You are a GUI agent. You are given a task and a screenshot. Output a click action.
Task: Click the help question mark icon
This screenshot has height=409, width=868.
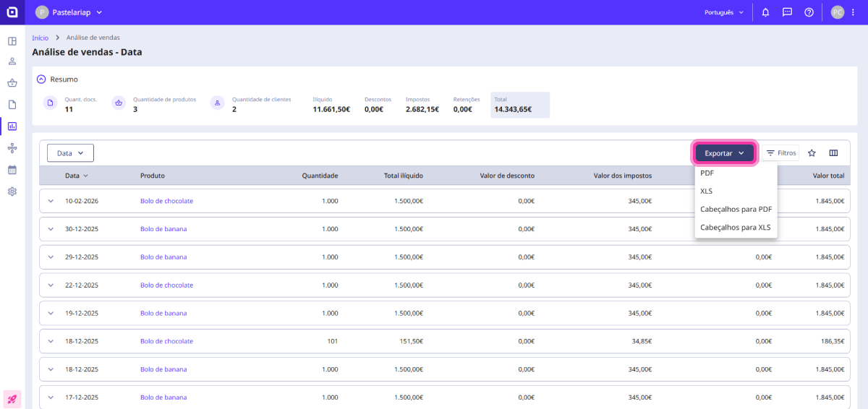pyautogui.click(x=809, y=12)
